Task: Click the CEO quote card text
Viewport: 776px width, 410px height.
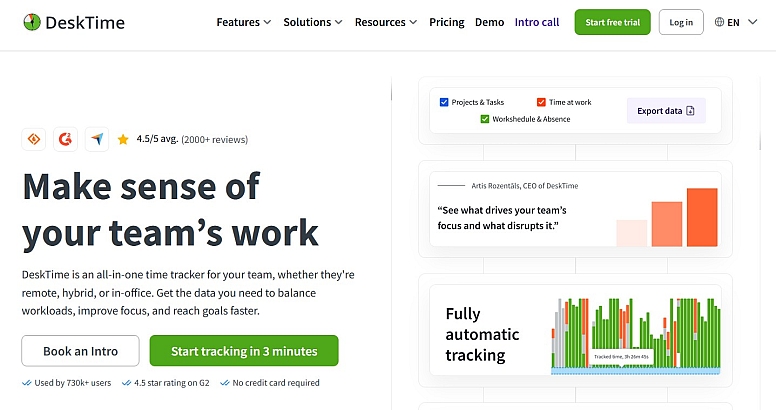Action: [x=502, y=218]
